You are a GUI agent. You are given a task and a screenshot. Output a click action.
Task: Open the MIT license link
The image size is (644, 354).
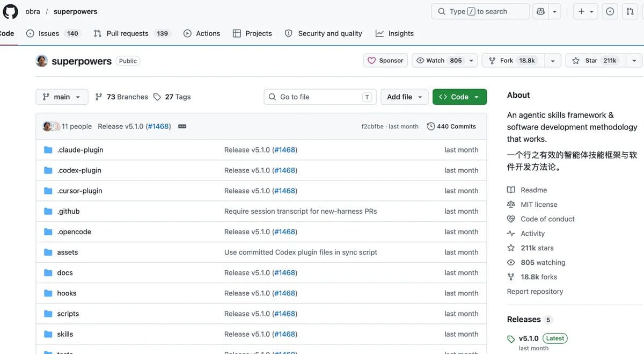pyautogui.click(x=539, y=205)
